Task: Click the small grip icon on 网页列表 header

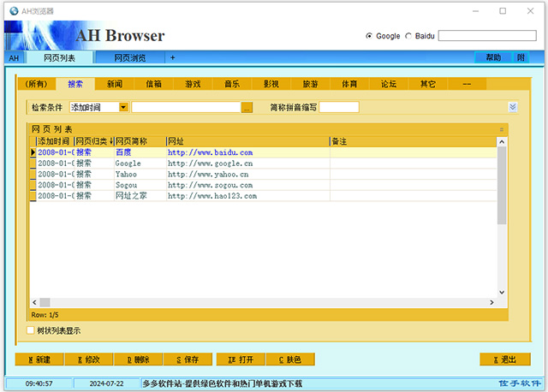Action: [x=502, y=129]
